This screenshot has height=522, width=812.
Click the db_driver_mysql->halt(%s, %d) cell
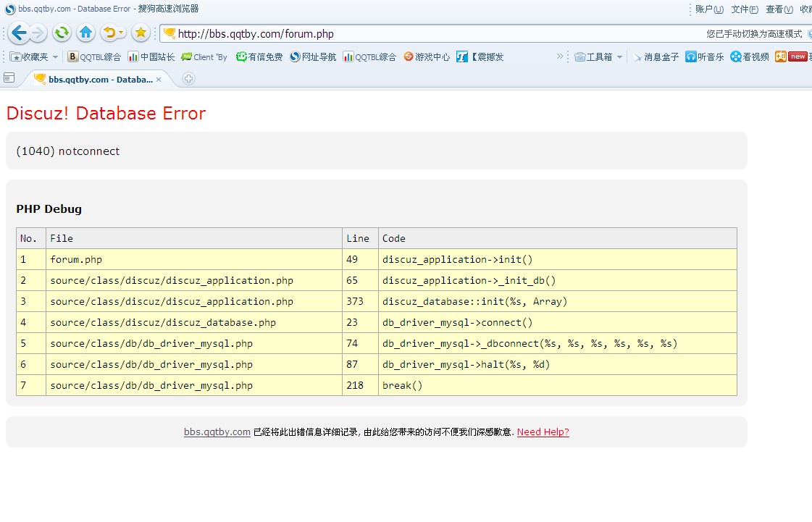click(557, 364)
